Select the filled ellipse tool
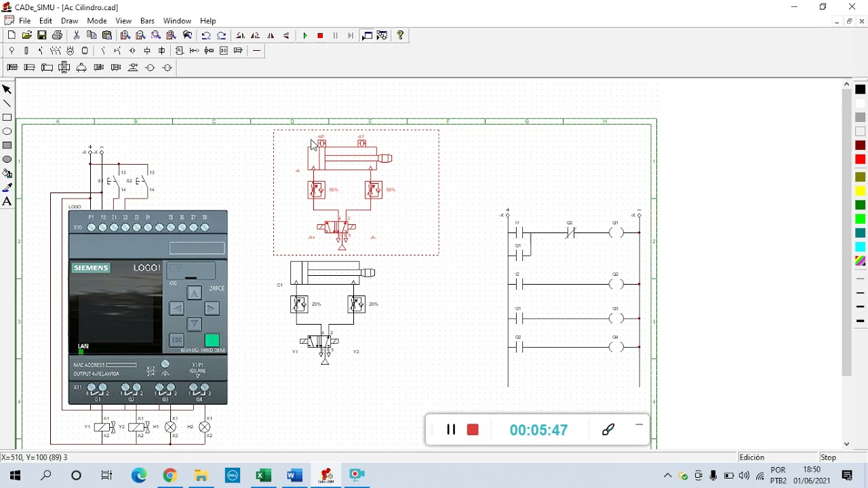868x488 pixels. point(7,159)
